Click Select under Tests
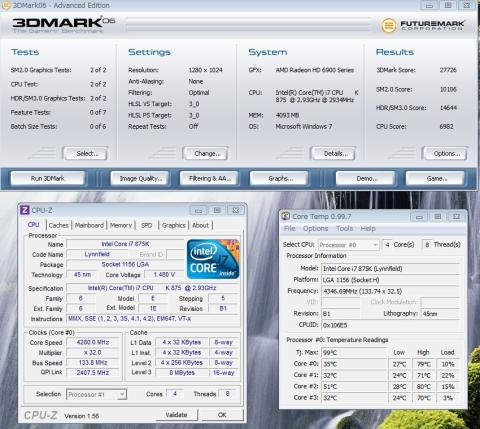 [x=87, y=153]
